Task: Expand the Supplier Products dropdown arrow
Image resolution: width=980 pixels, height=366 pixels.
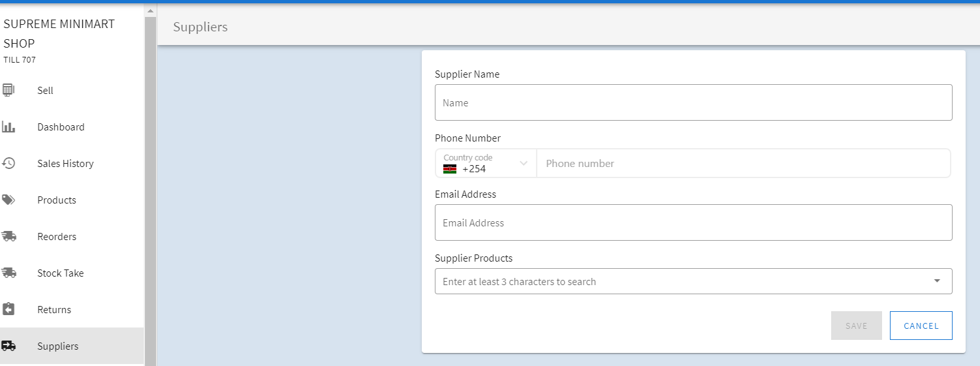Action: click(x=937, y=281)
